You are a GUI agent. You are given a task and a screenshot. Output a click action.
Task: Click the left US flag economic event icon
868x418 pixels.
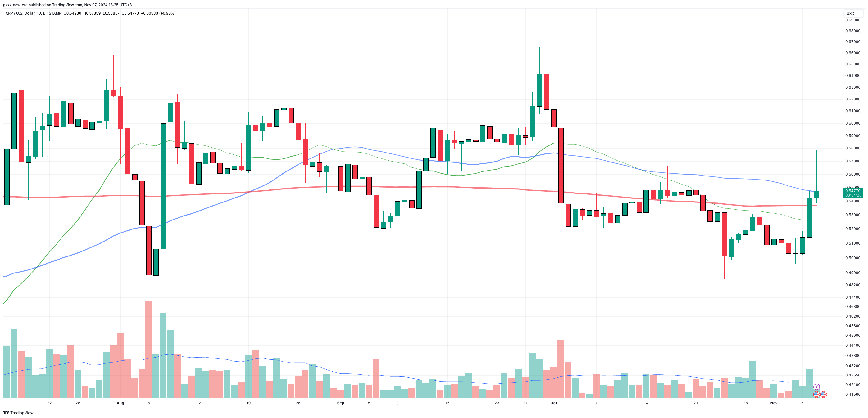[x=816, y=394]
